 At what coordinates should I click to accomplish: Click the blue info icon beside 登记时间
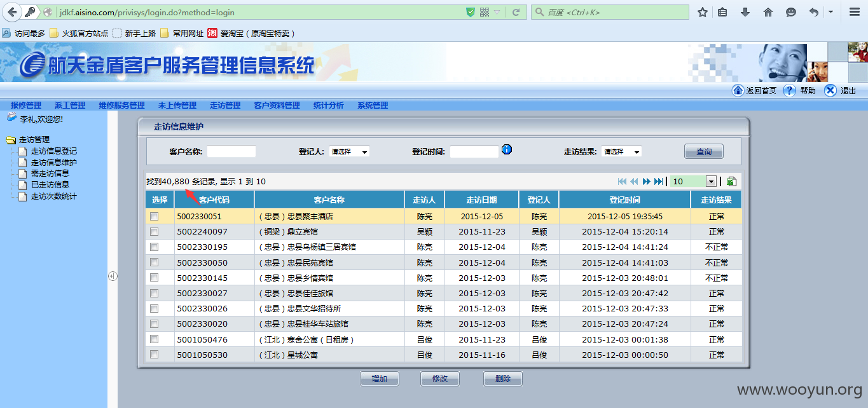tap(507, 149)
